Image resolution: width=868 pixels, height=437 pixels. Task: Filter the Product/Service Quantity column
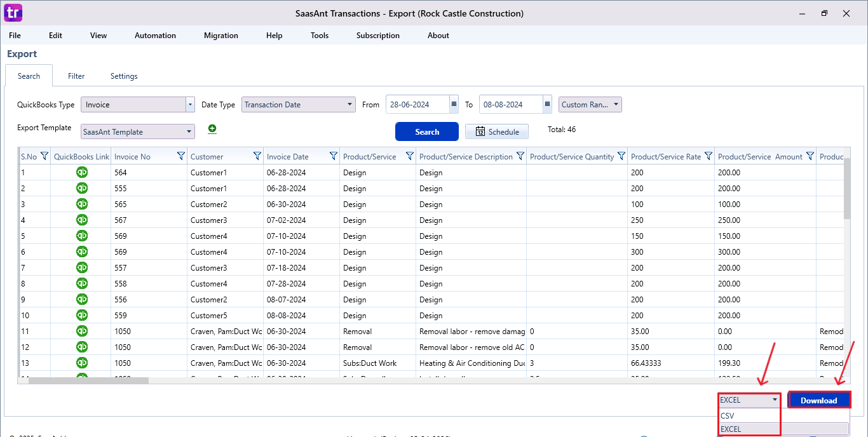(x=622, y=156)
